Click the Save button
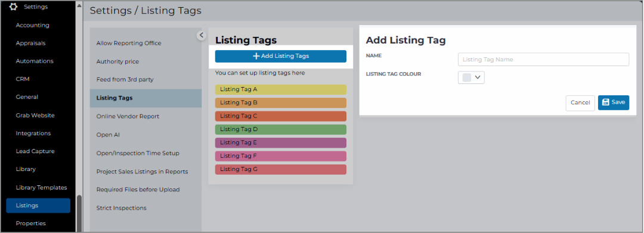 click(x=613, y=102)
